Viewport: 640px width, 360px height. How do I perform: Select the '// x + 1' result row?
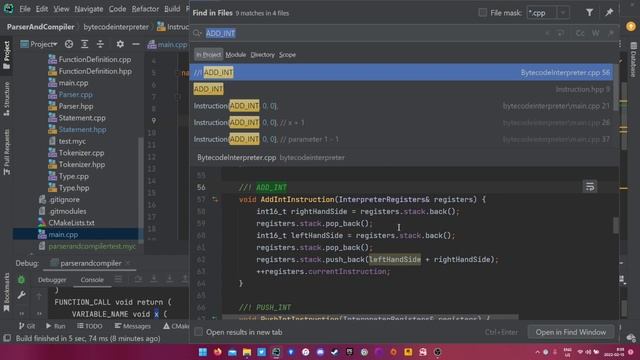tap(402, 122)
